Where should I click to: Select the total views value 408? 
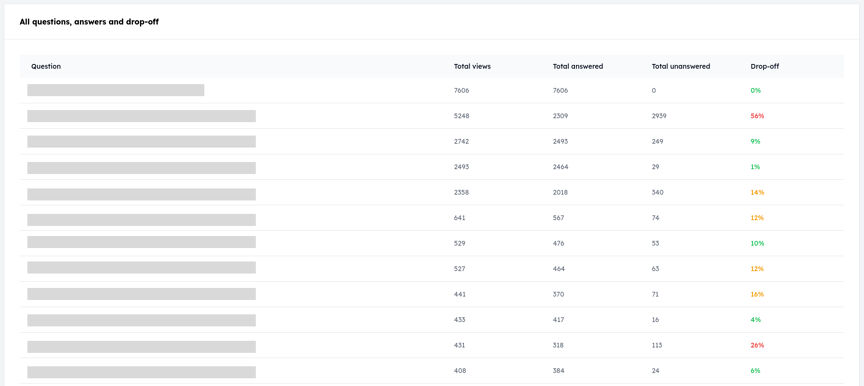tap(460, 371)
